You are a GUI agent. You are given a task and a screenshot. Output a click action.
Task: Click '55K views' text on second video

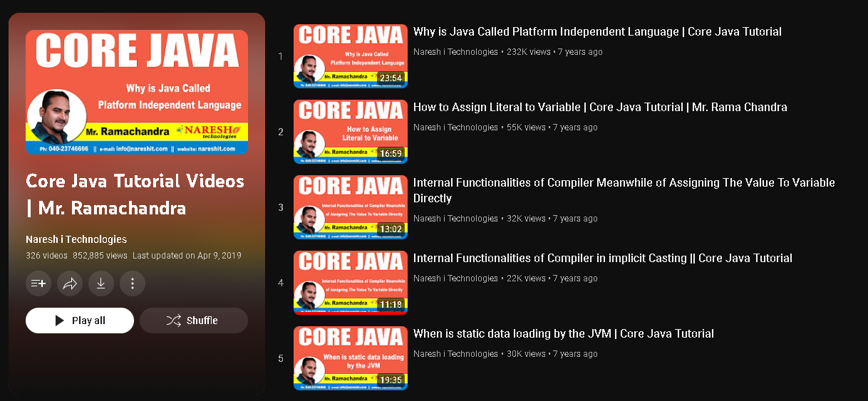pyautogui.click(x=526, y=127)
